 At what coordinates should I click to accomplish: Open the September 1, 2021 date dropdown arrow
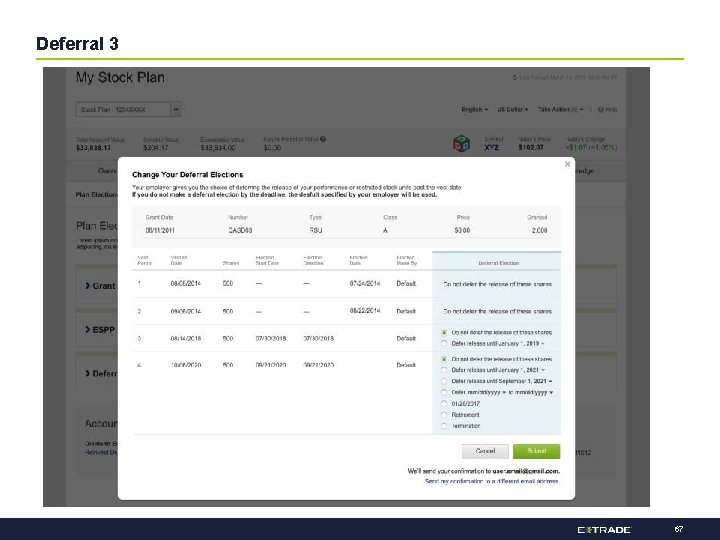pyautogui.click(x=550, y=382)
